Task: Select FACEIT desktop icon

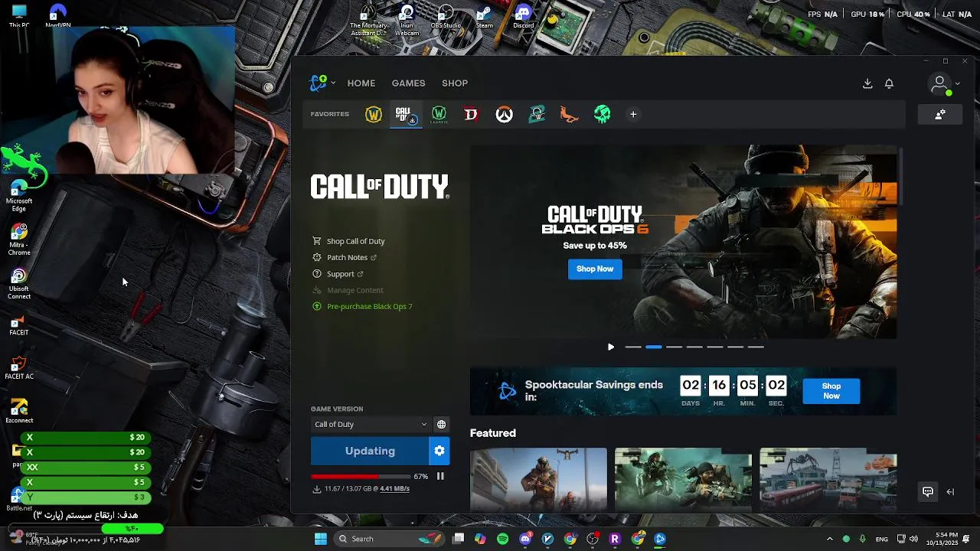Action: pyautogui.click(x=19, y=326)
